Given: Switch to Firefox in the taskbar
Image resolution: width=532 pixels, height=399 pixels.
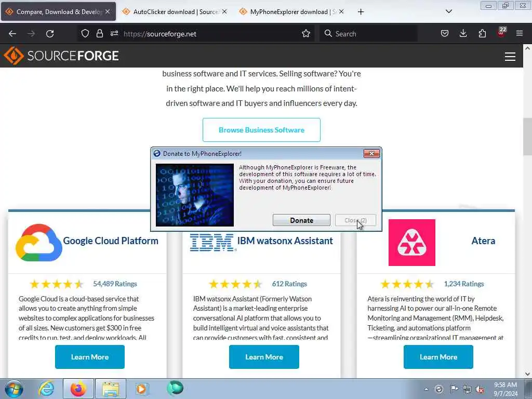Looking at the screenshot, I should 78,389.
